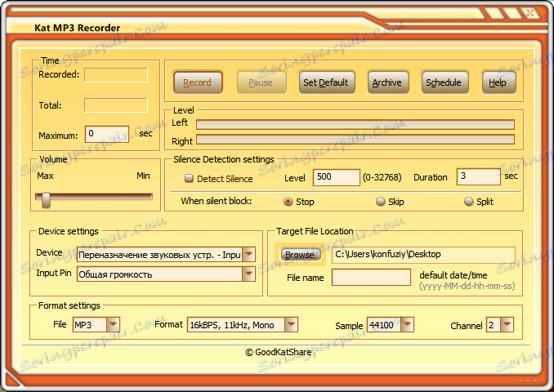Screen dimensions: 554x392
Task: Click the Left level meter bar
Action: click(x=355, y=124)
